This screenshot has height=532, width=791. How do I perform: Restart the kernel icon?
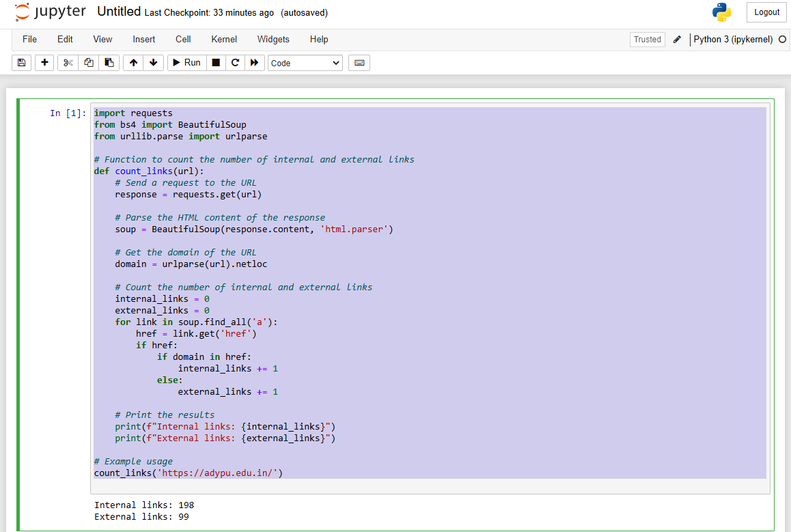235,63
